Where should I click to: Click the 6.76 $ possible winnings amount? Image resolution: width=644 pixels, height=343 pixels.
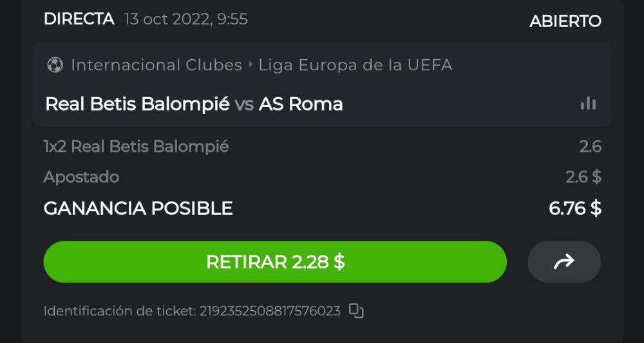pos(575,209)
